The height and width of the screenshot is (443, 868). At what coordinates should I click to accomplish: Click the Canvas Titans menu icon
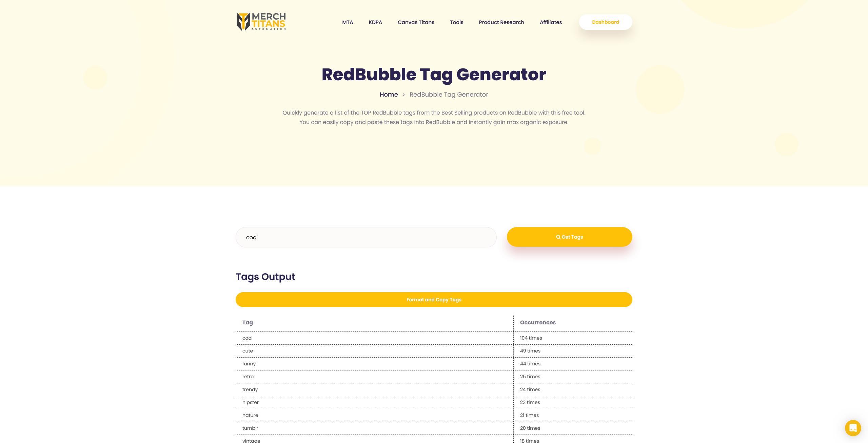point(416,22)
